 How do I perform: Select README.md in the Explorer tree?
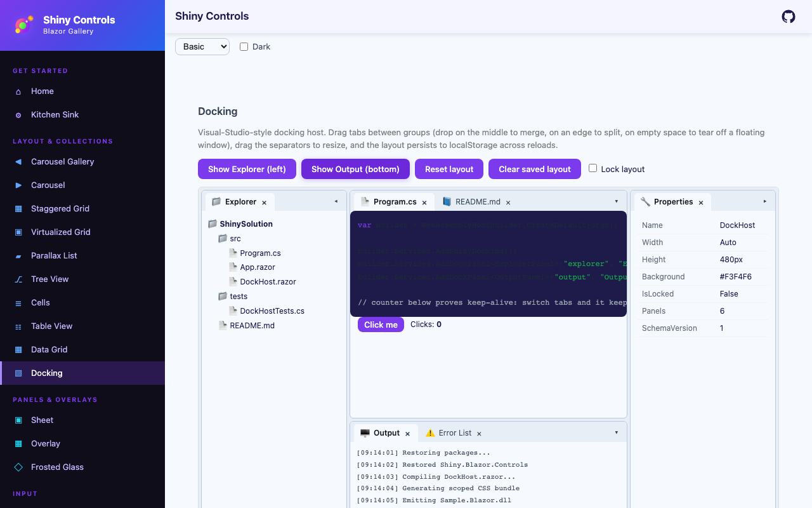coord(252,326)
